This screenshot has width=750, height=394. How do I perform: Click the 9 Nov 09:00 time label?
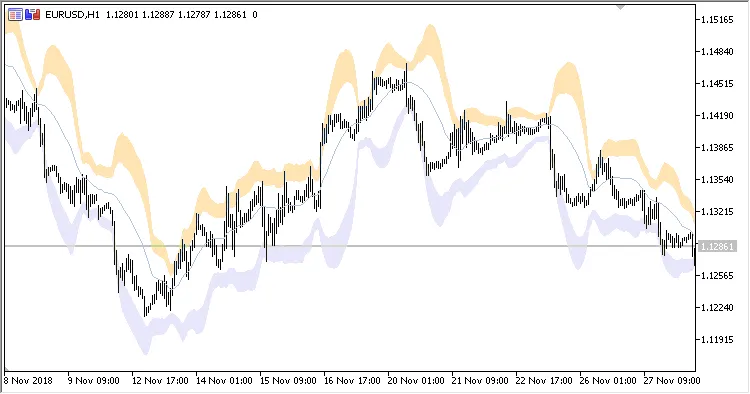click(94, 381)
